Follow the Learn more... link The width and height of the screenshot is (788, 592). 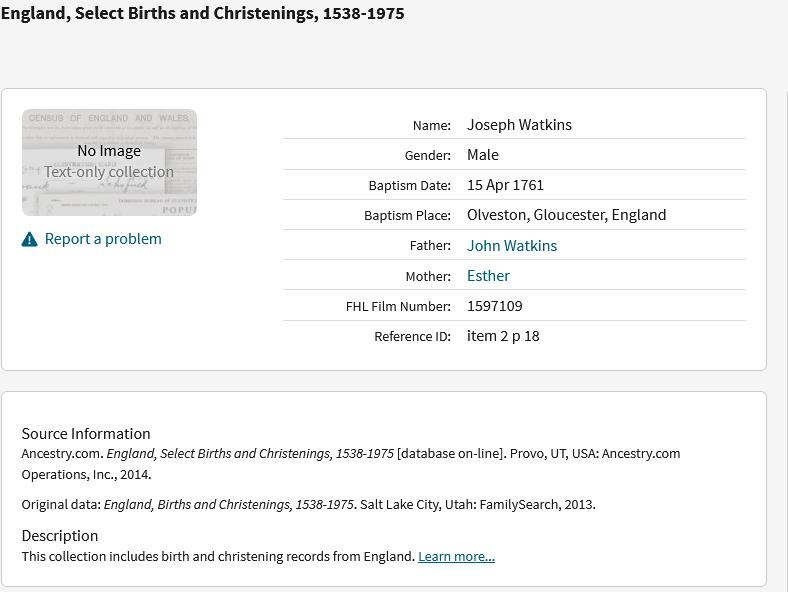click(x=456, y=557)
